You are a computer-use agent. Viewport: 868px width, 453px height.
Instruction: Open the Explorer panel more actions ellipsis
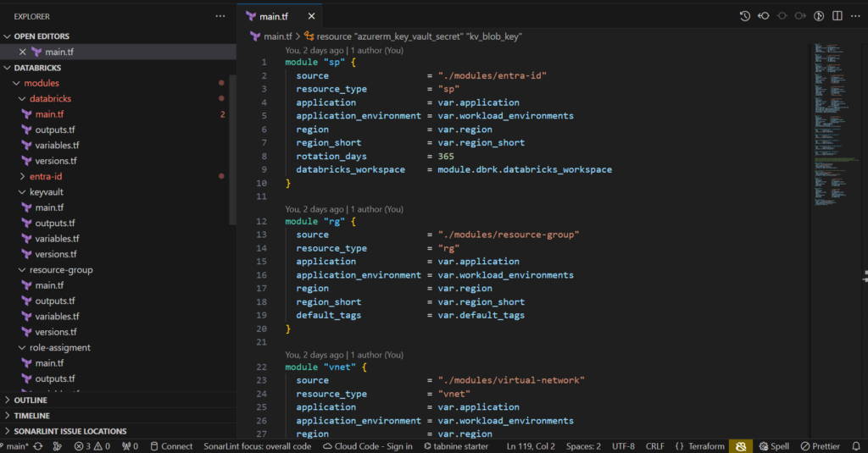(220, 16)
